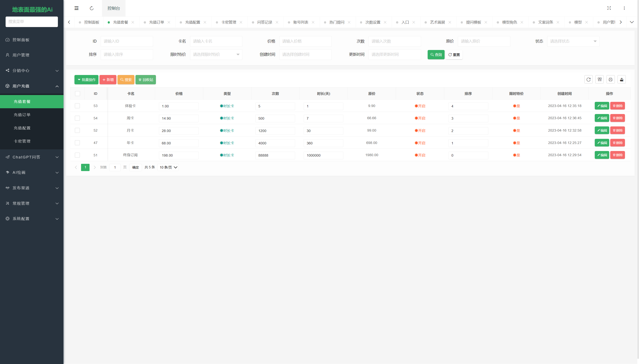Close the 充值订单 tab

pyautogui.click(x=169, y=22)
